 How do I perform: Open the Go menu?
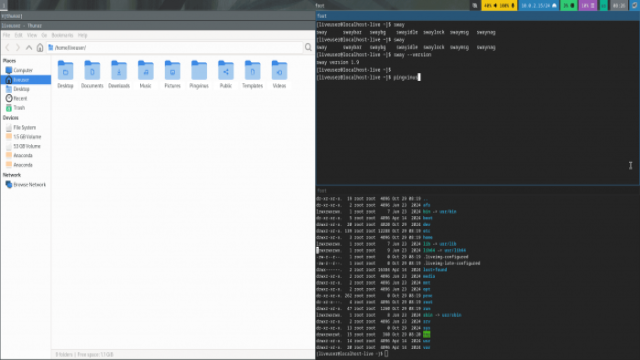coord(44,36)
